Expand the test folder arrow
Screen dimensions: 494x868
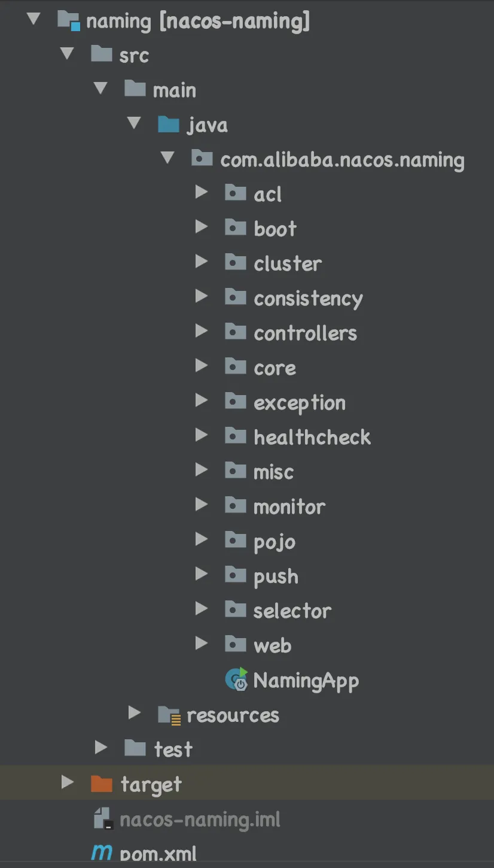[x=101, y=748]
